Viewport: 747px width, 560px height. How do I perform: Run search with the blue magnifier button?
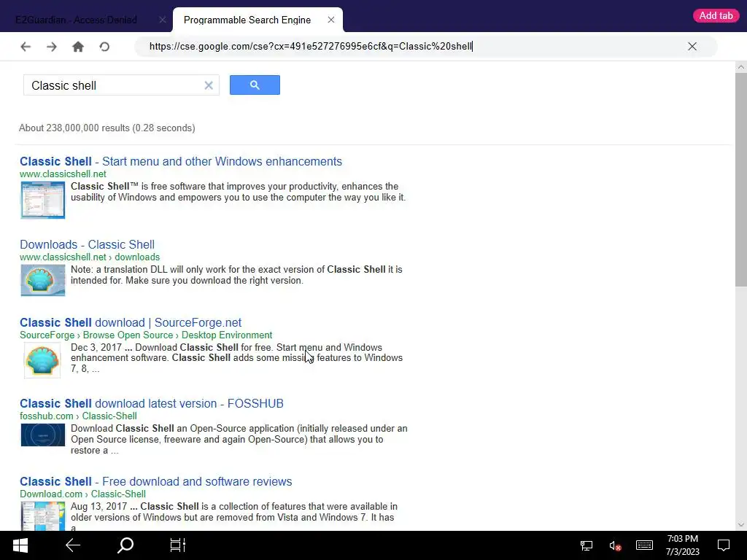(255, 85)
